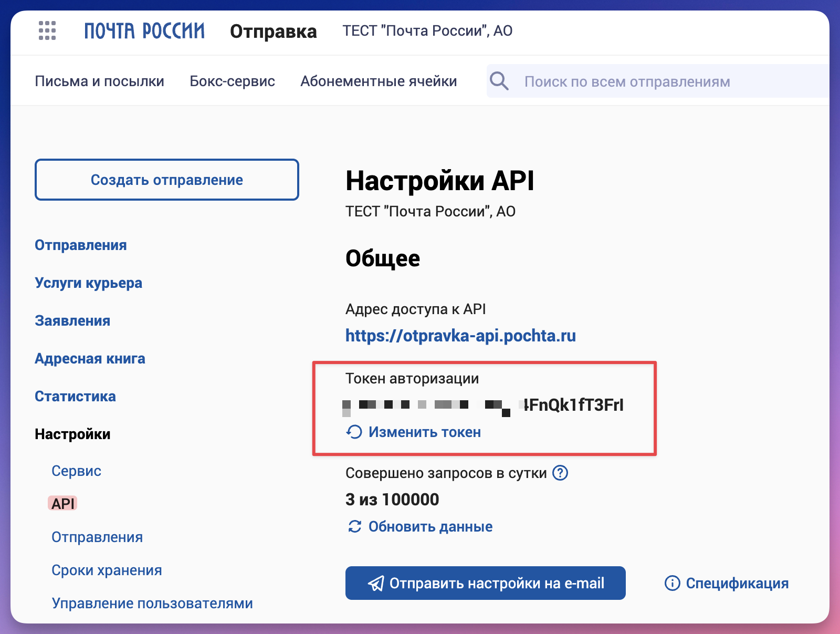840x634 pixels.
Task: Click the Токен авторизации label
Action: 412,379
